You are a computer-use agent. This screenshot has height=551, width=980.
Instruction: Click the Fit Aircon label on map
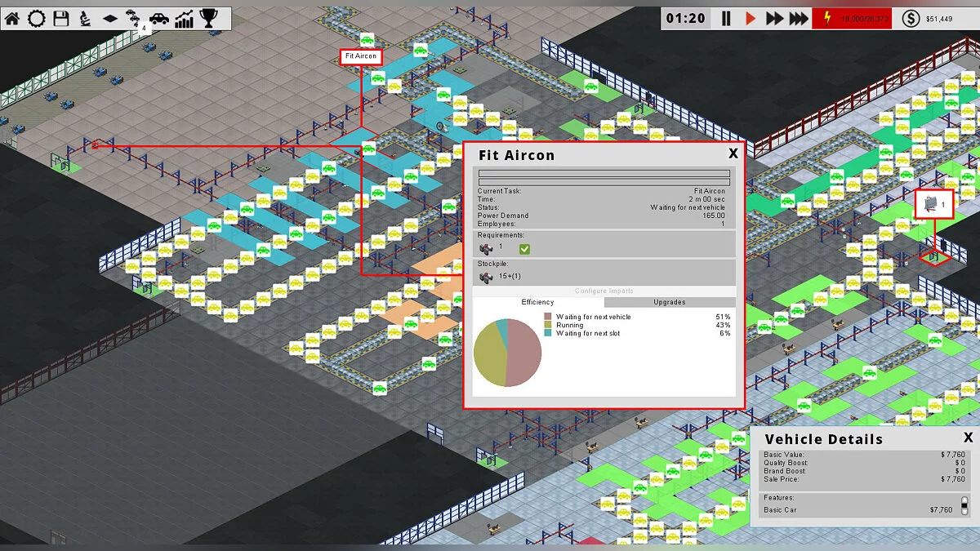(x=361, y=57)
